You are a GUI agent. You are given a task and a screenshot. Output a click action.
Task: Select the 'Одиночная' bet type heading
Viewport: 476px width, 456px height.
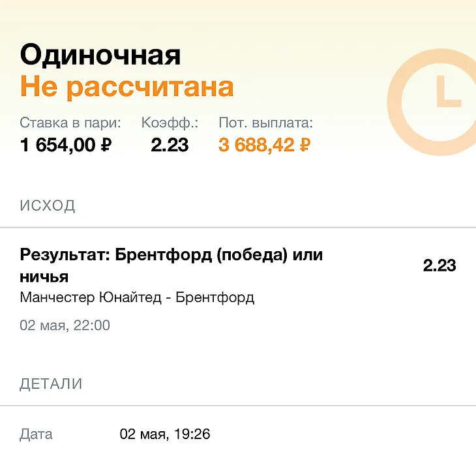point(100,55)
